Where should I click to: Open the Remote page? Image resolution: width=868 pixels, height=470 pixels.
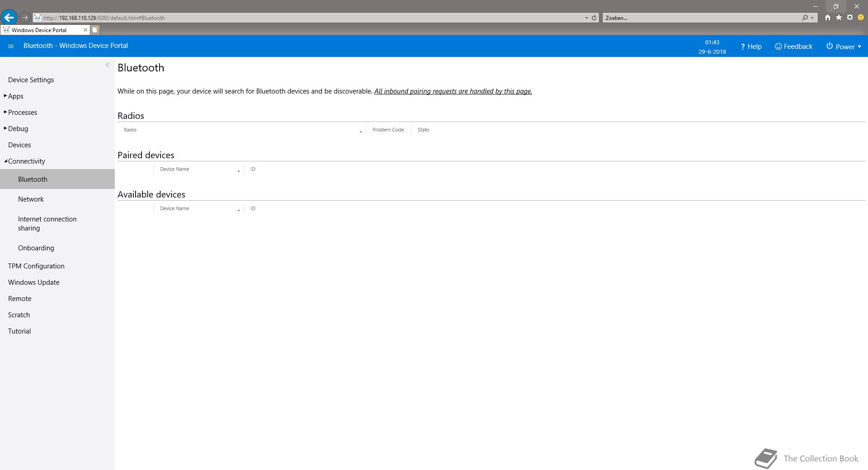(x=19, y=299)
